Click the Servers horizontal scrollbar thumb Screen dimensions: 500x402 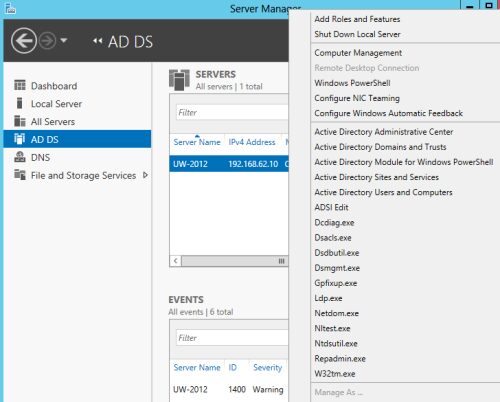(x=235, y=261)
